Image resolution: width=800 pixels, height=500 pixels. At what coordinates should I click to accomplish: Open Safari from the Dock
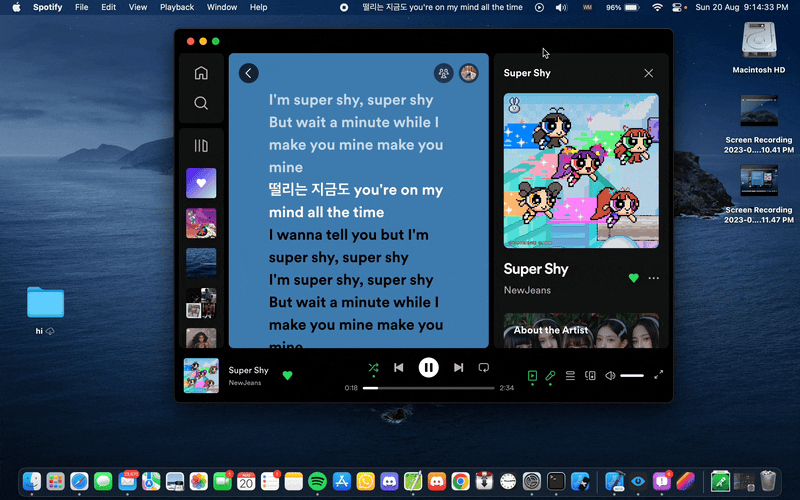(x=79, y=481)
